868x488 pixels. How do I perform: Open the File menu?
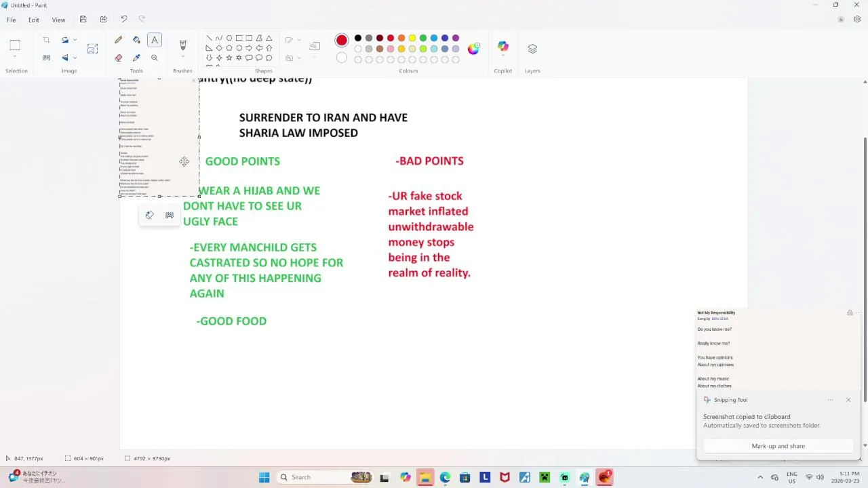(x=11, y=20)
